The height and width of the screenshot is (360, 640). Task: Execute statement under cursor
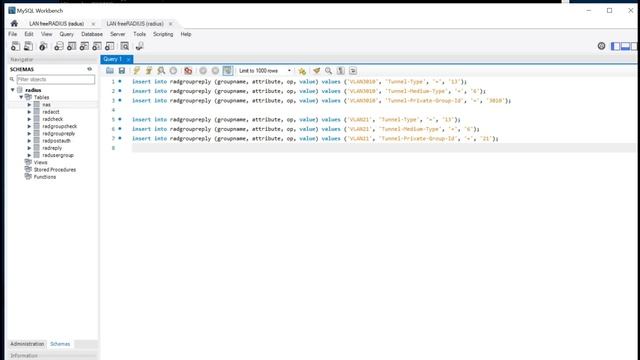149,71
